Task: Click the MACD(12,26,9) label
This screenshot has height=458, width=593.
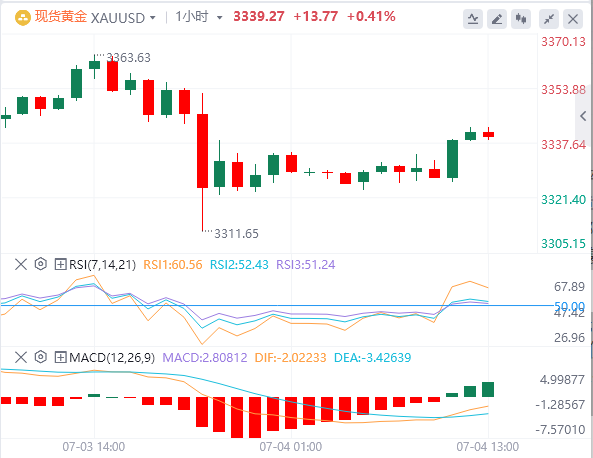Action: [x=112, y=357]
